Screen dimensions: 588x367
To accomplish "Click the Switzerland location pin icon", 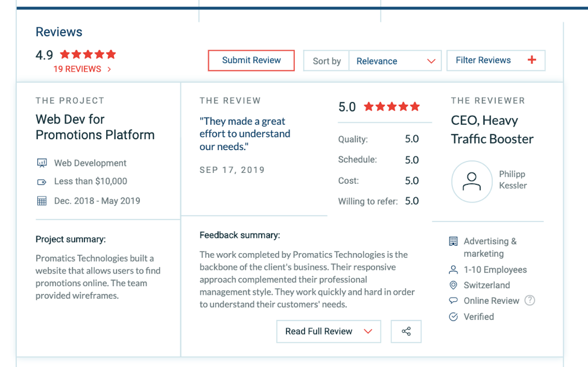I will click(454, 285).
